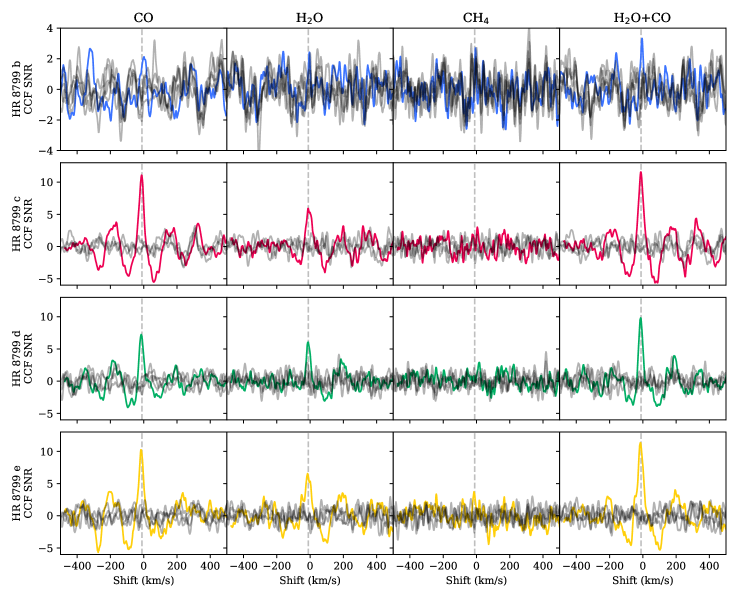
Task: Click y-tick 5 on HR 8799 d row
Action: [50, 349]
